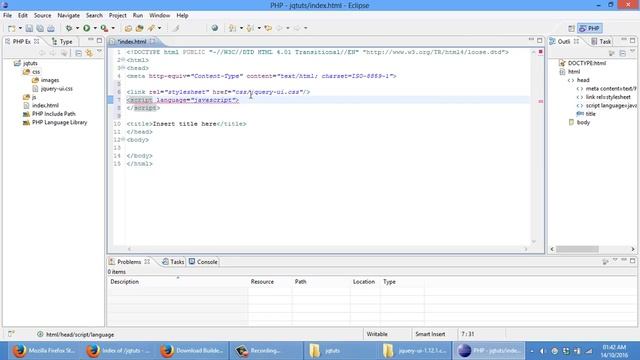Maximize the PHP Explorer panel

[x=99, y=40]
